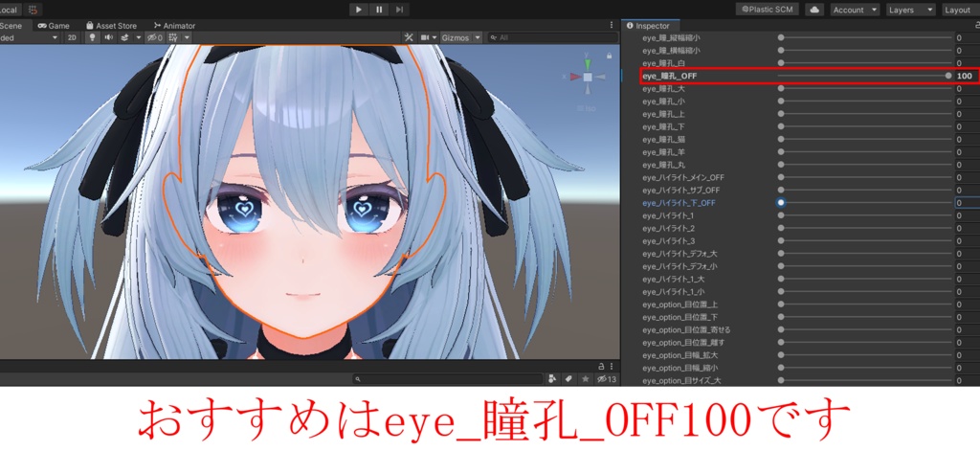Select the eye_option_目位置_寄せる label
Image resolution: width=980 pixels, height=451 pixels.
pos(686,329)
